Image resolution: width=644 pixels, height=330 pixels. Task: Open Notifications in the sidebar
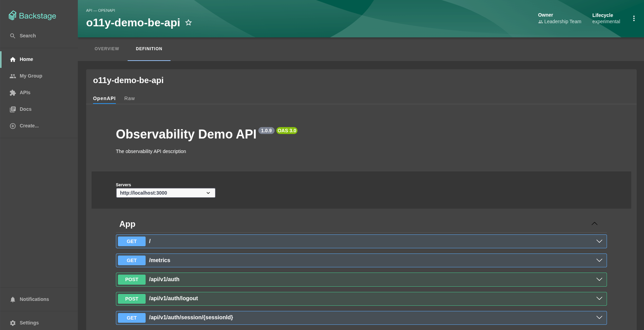39,299
